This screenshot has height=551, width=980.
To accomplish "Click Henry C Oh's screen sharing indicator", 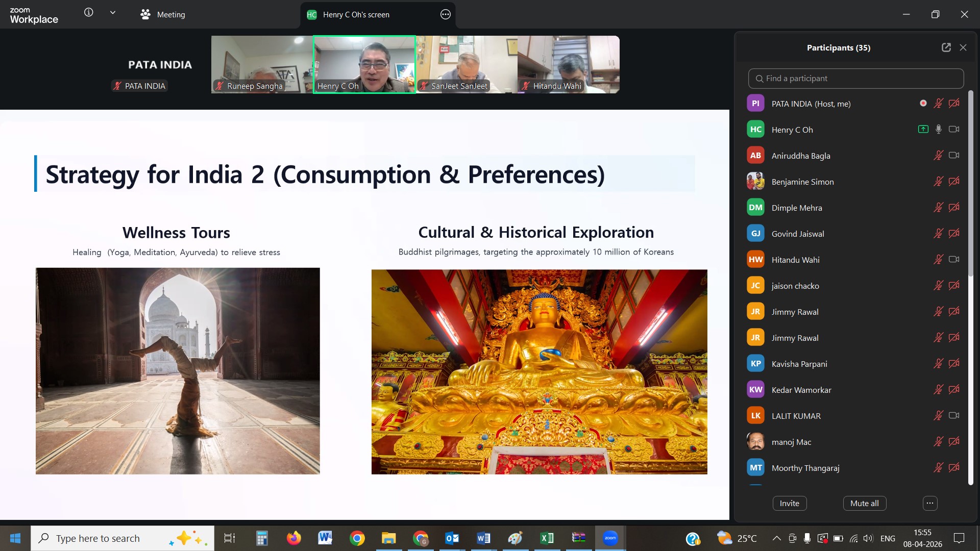I will [923, 129].
